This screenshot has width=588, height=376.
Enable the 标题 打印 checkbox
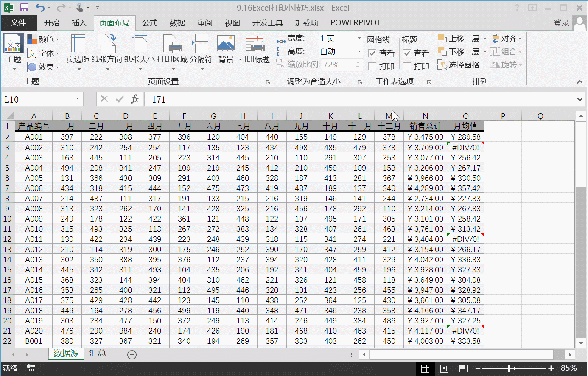tap(407, 66)
